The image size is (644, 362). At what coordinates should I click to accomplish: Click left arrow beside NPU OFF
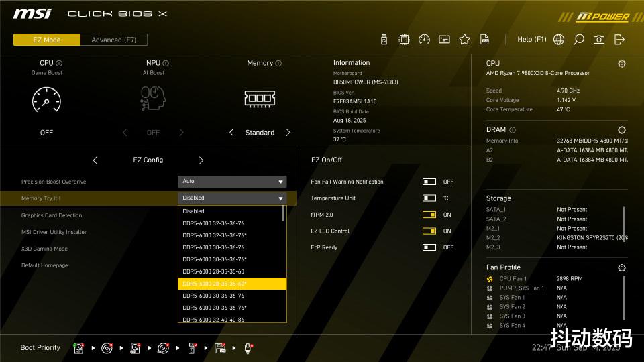[125, 133]
